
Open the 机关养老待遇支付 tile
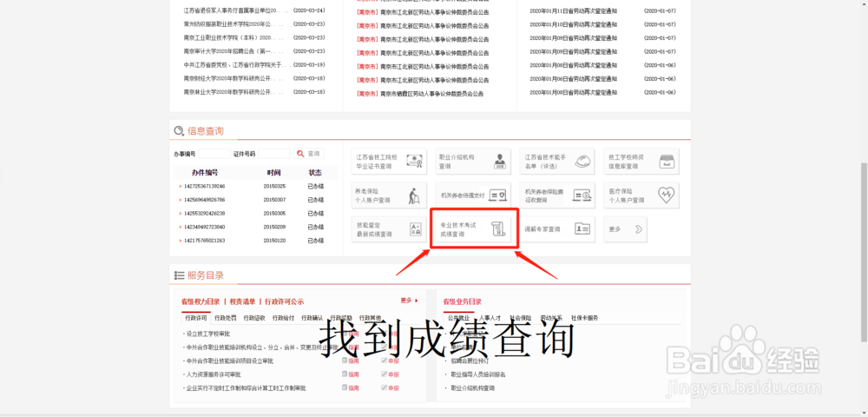click(x=473, y=195)
